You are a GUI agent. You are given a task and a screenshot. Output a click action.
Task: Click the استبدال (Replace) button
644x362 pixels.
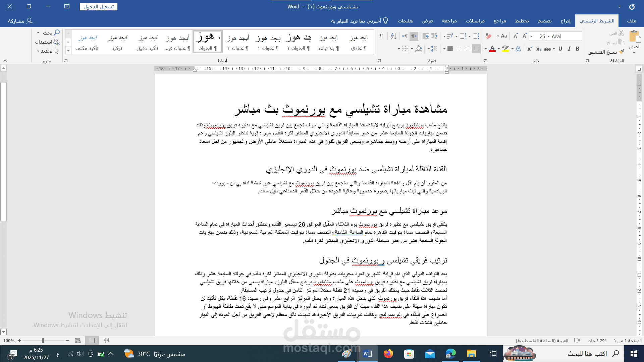(48, 42)
